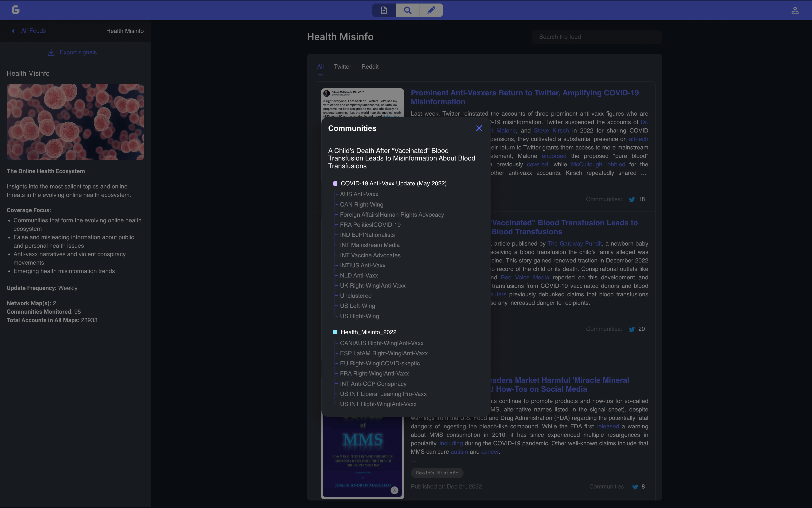Open the autism link
Viewport: 812px width, 508px height.
coord(459,452)
